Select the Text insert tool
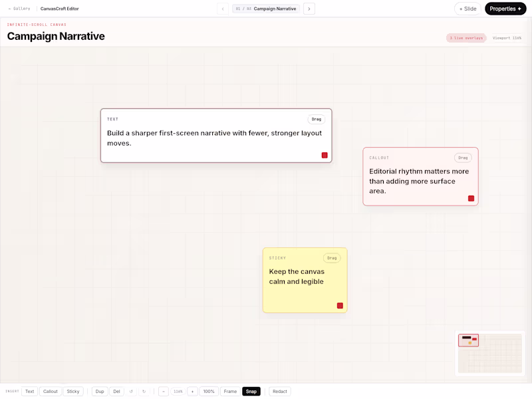 pos(29,391)
